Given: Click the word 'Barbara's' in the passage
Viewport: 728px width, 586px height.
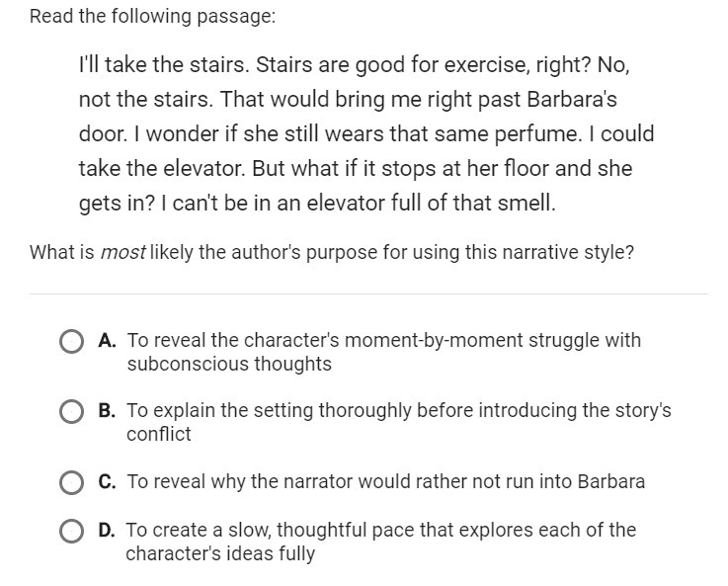Looking at the screenshot, I should 572,100.
